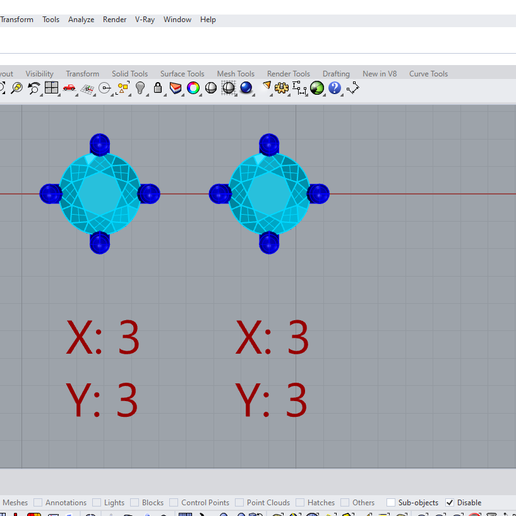Click the blue question mark Help icon

coord(335,88)
